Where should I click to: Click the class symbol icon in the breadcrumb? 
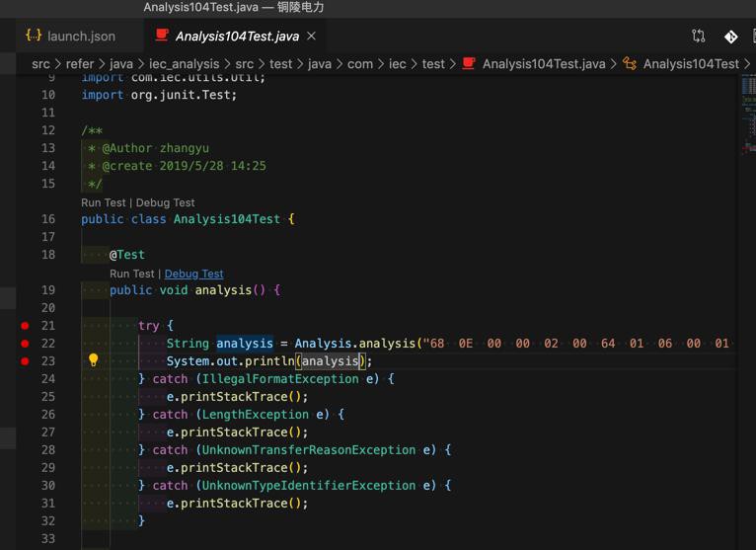pyautogui.click(x=630, y=63)
